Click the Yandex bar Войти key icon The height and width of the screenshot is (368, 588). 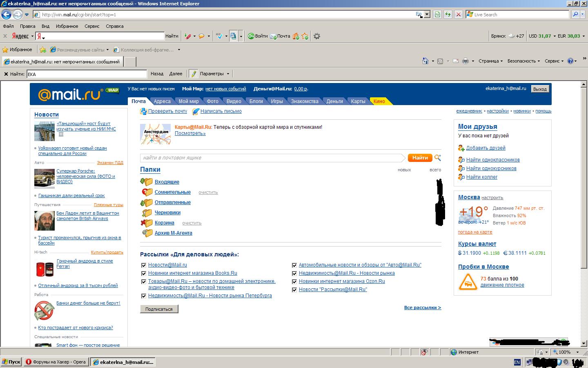(251, 36)
